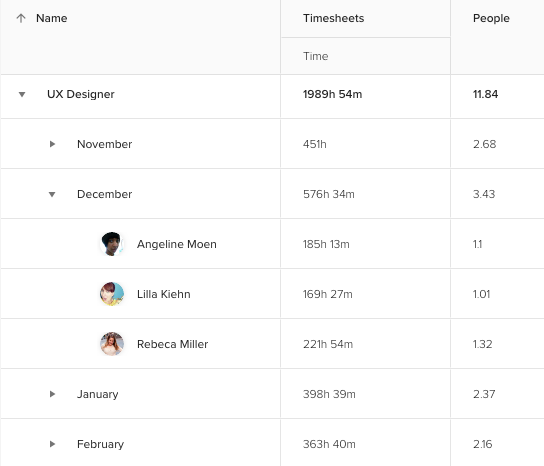Click the Time sub-column header
This screenshot has width=544, height=466.
315,56
